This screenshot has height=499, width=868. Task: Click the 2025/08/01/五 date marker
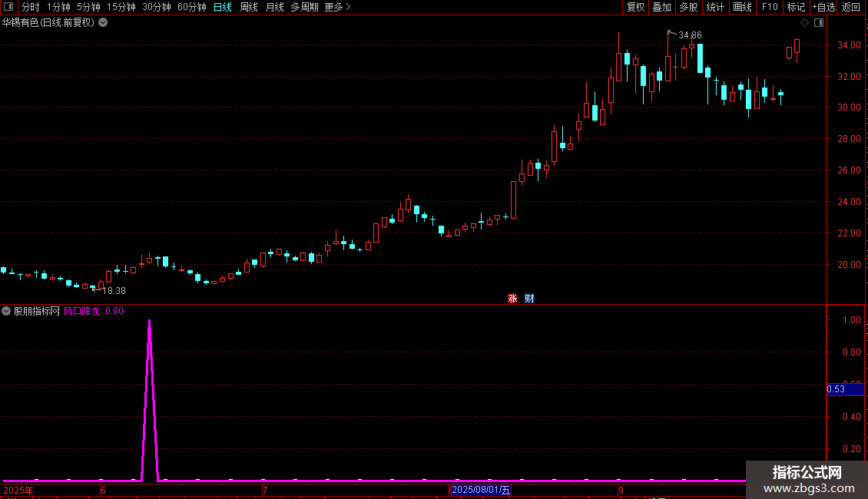tap(481, 490)
